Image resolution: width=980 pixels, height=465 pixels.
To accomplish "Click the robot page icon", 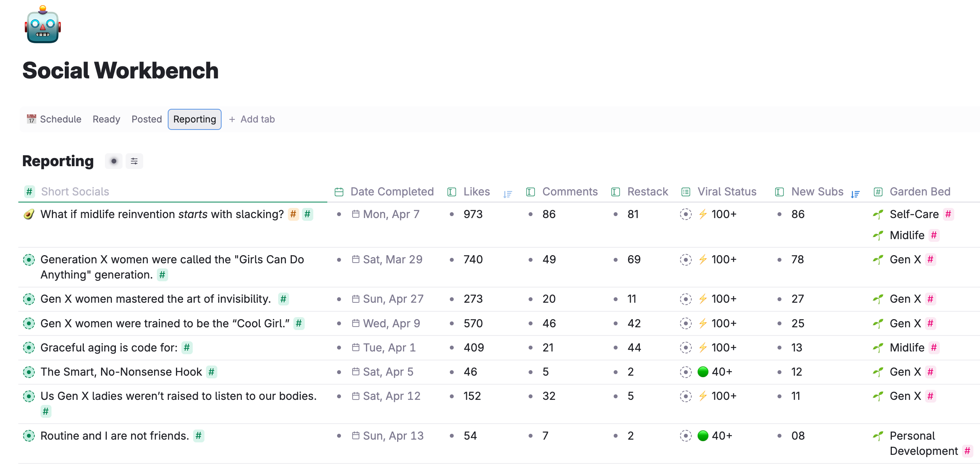I will point(43,25).
